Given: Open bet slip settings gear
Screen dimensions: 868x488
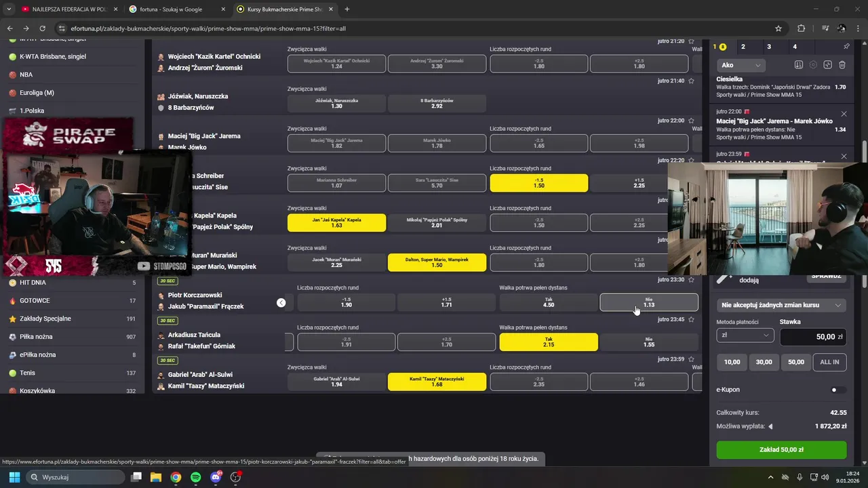Looking at the screenshot, I should (x=813, y=65).
